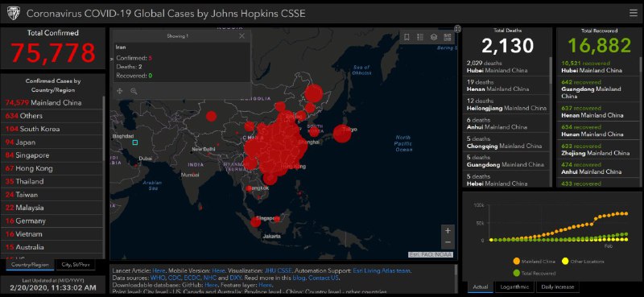The width and height of the screenshot is (644, 297).
Task: Select the Actual chart tab
Action: 480,287
